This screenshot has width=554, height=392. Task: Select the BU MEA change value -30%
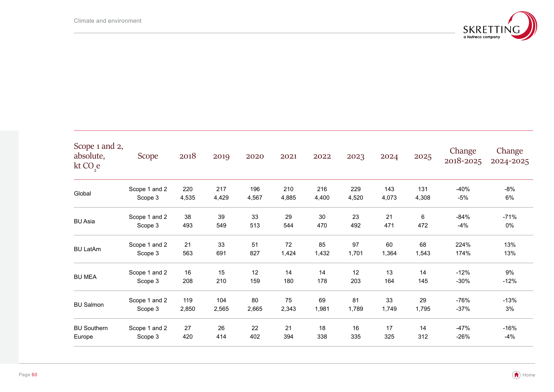pyautogui.click(x=463, y=281)
